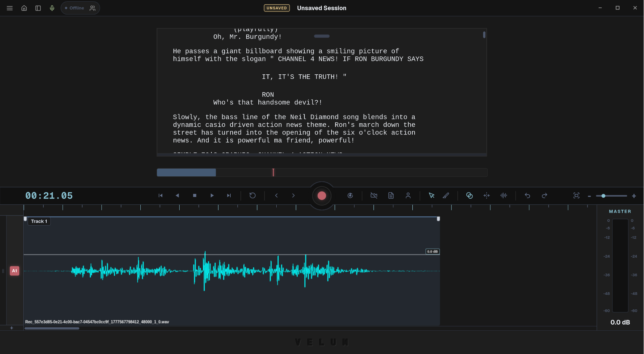
Task: Click the "Who's that handsome devil?!" line
Action: [268, 102]
